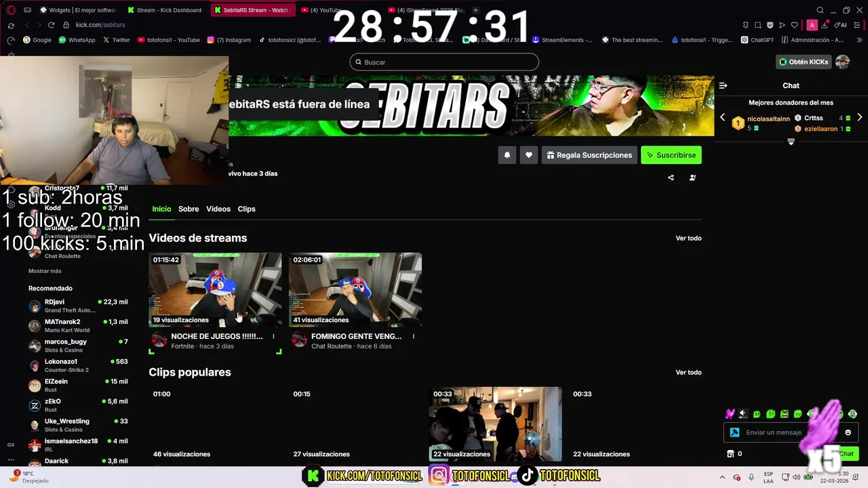Expand Mostrar más in sidebar

(45, 271)
